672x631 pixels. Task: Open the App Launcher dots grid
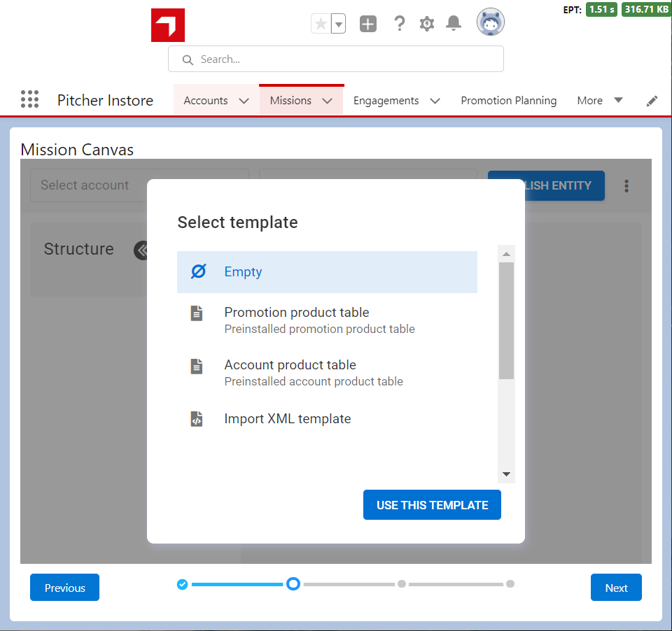coord(29,100)
